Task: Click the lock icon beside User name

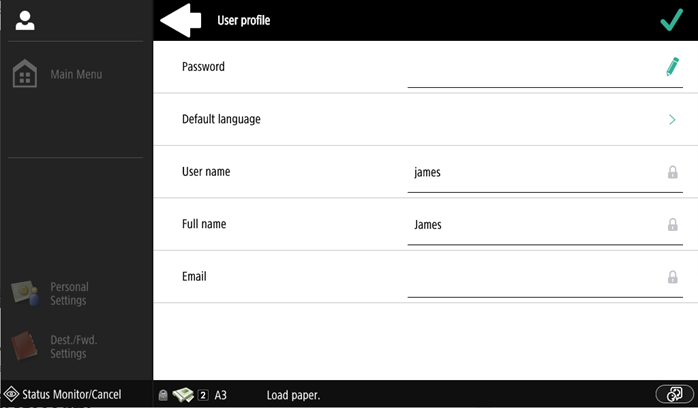Action: pyautogui.click(x=673, y=172)
